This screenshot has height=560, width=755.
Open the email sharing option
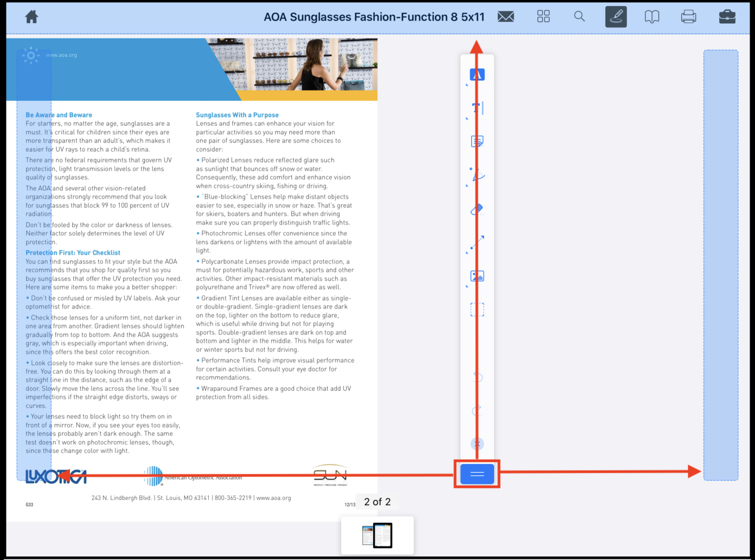506,16
